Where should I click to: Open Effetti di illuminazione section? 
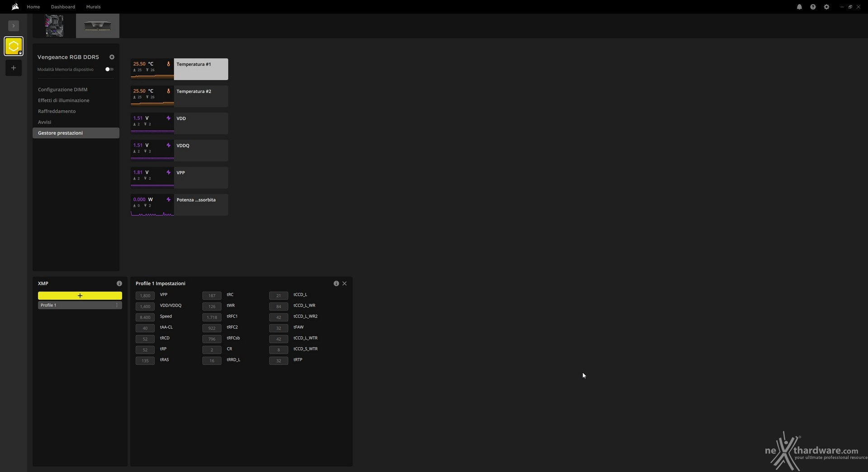[x=76, y=100]
